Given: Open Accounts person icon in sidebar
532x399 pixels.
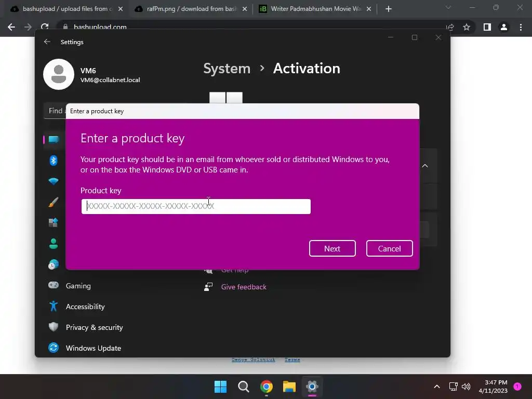Looking at the screenshot, I should 54,243.
